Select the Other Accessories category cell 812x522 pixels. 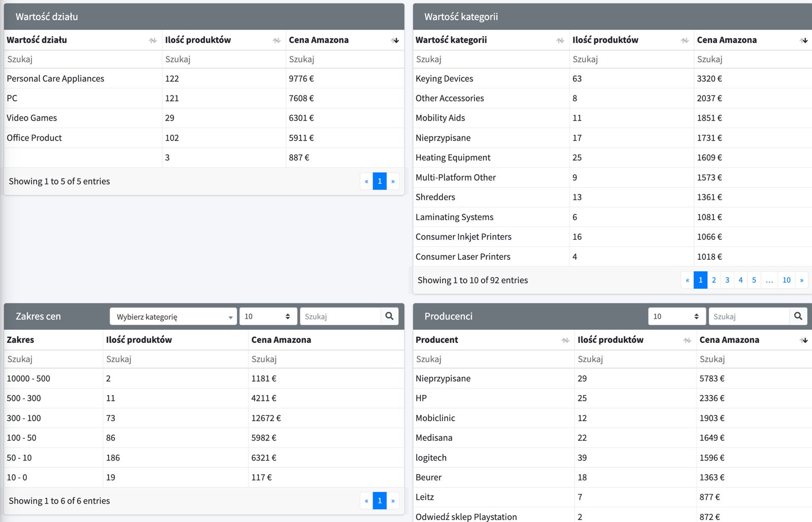point(491,98)
